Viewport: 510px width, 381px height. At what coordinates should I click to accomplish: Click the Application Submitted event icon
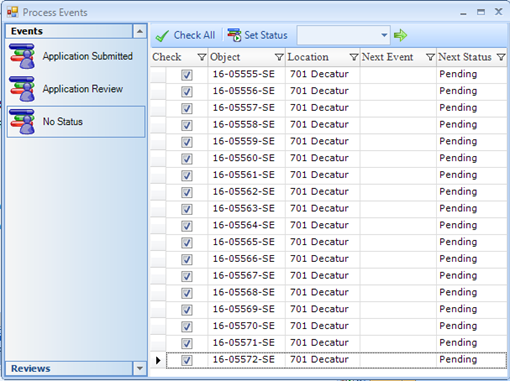point(22,56)
